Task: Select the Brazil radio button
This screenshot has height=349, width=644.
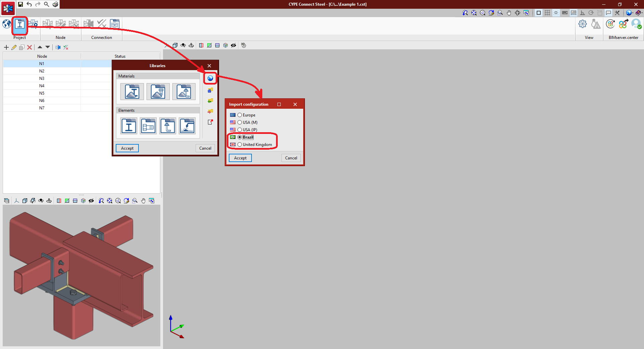Action: click(x=239, y=137)
